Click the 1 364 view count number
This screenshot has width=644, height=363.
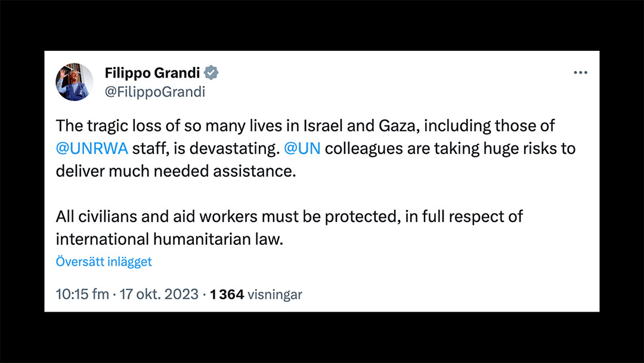point(227,294)
